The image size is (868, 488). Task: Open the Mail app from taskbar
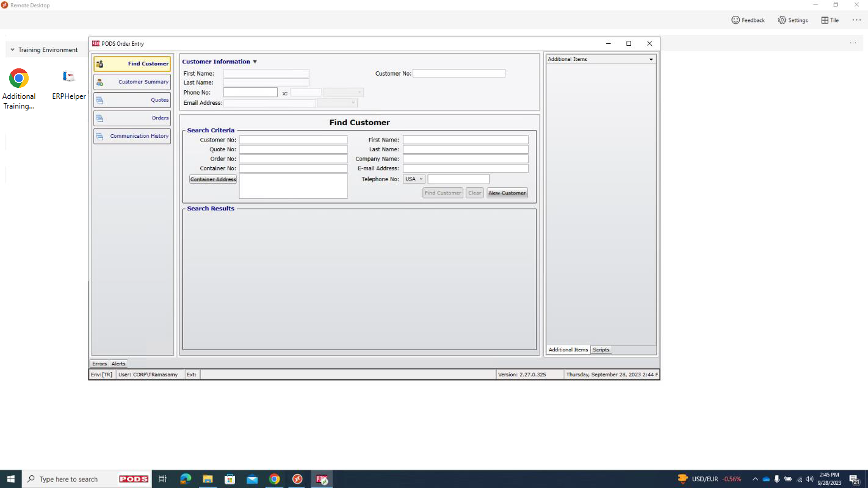click(x=252, y=479)
